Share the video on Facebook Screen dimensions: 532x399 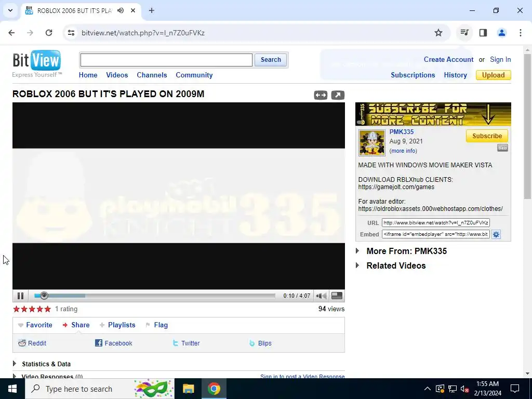point(114,343)
